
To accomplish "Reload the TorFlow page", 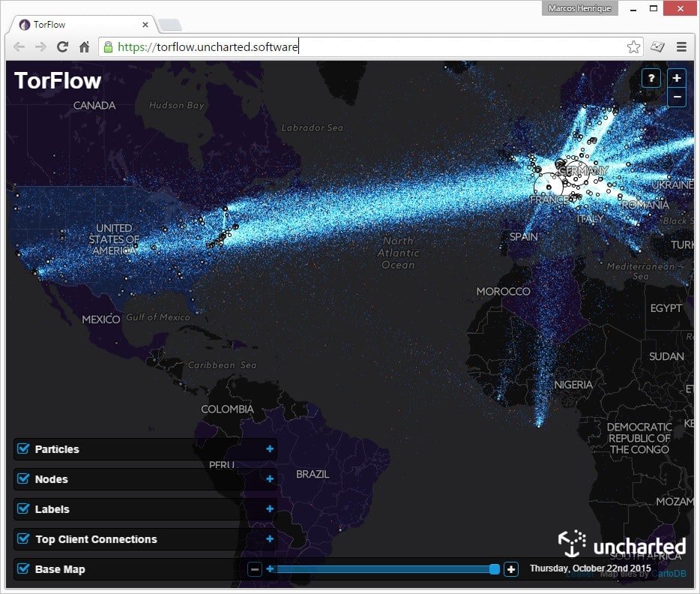I will click(62, 47).
